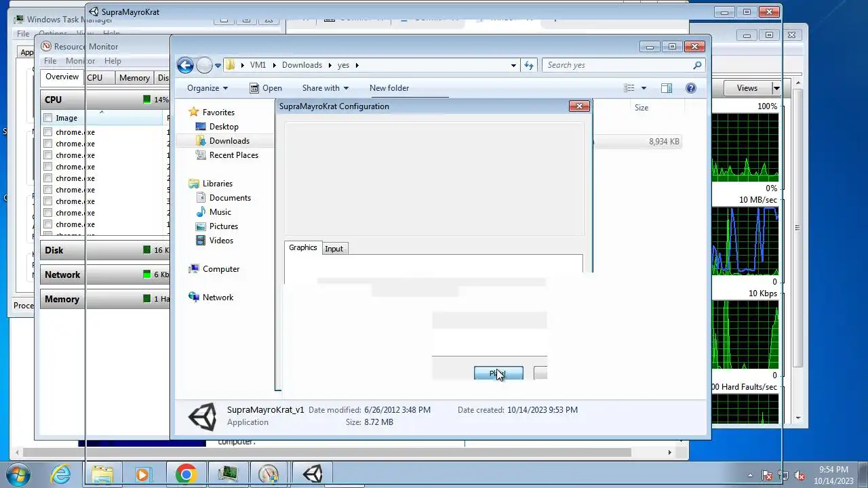Check the seventh chrome.exe process checkbox
The height and width of the screenshot is (488, 868).
(x=47, y=201)
